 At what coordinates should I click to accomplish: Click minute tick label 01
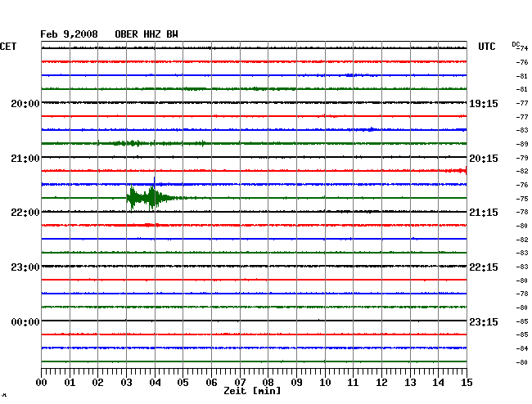(70, 382)
